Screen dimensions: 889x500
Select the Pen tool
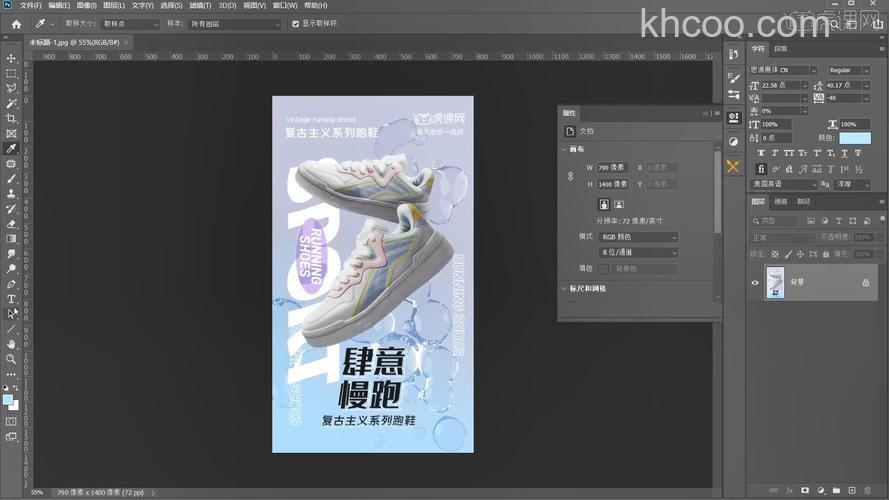click(x=11, y=284)
